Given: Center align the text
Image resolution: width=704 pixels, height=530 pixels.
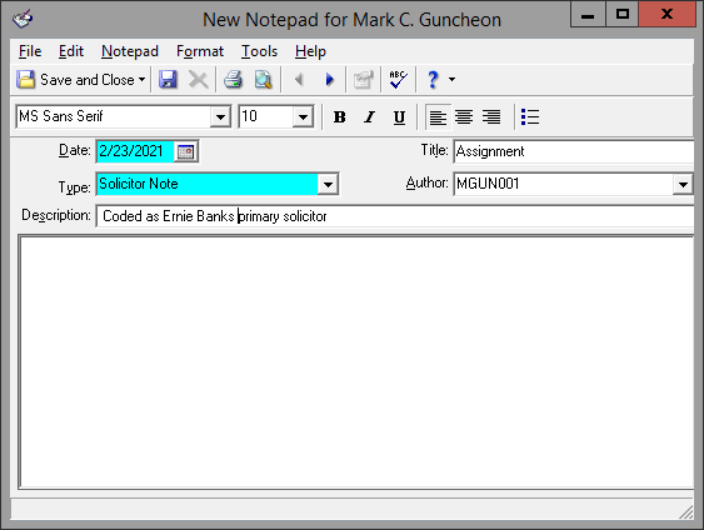Looking at the screenshot, I should point(464,117).
